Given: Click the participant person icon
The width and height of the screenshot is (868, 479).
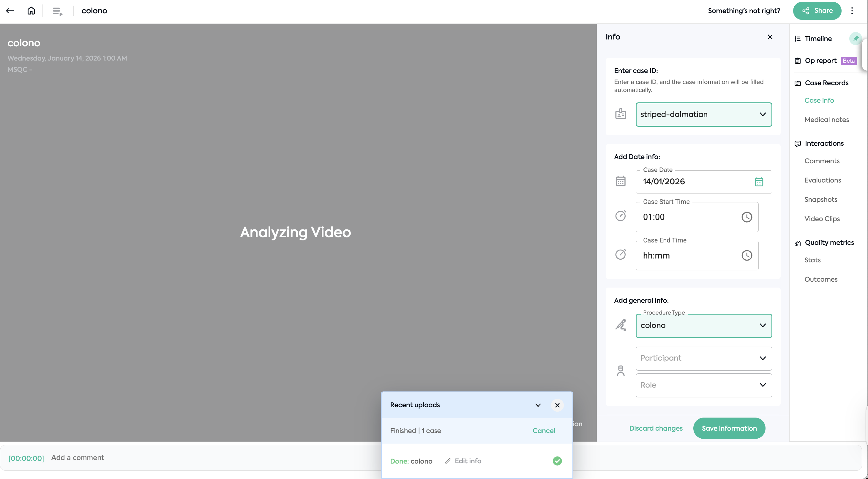Looking at the screenshot, I should pos(621,371).
